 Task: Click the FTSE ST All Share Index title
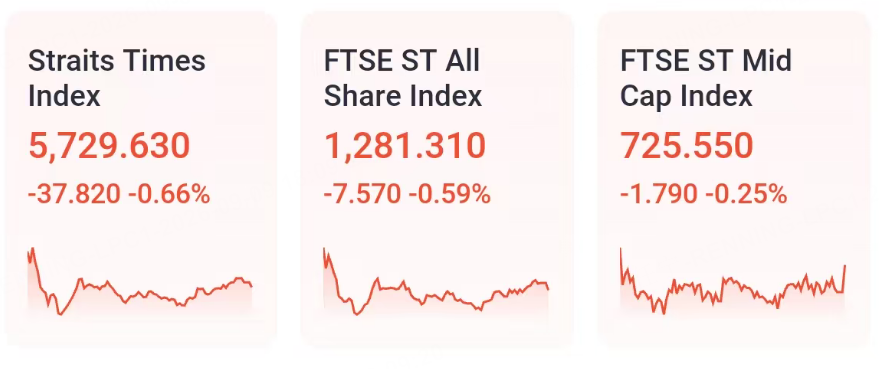point(403,79)
